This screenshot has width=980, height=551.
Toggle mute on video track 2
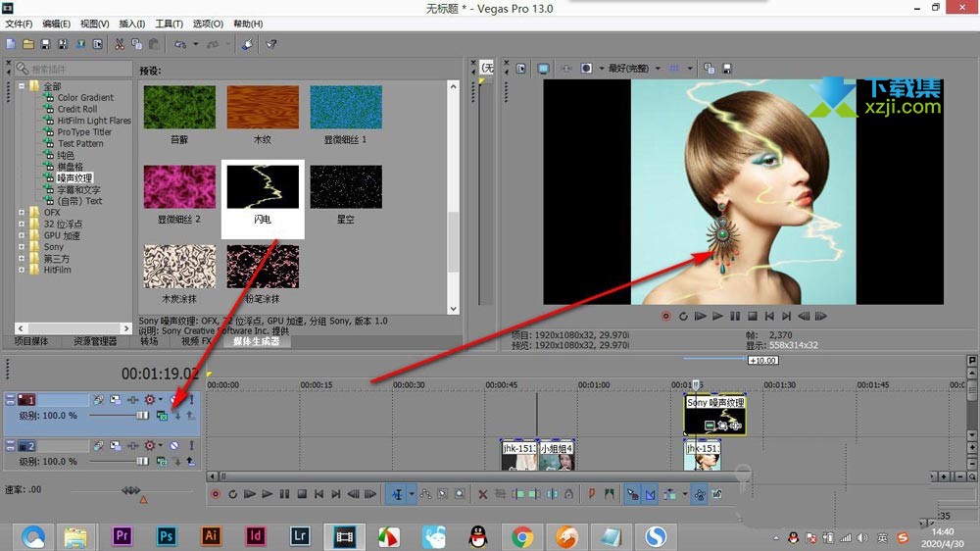[x=174, y=445]
